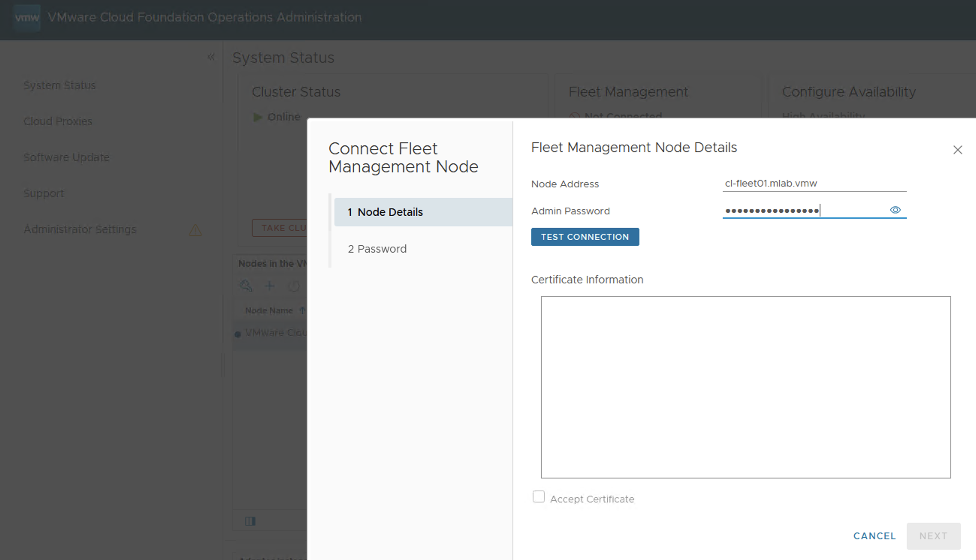Click the Next button
Screen dimensions: 976x560
point(933,536)
